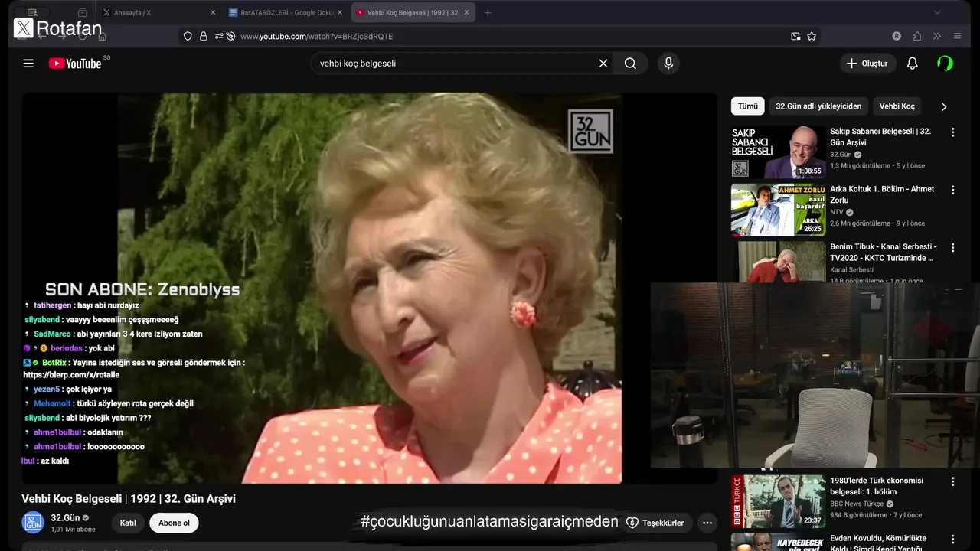Switch to the Anasayfa / X tab
The image size is (980, 551).
click(157, 12)
